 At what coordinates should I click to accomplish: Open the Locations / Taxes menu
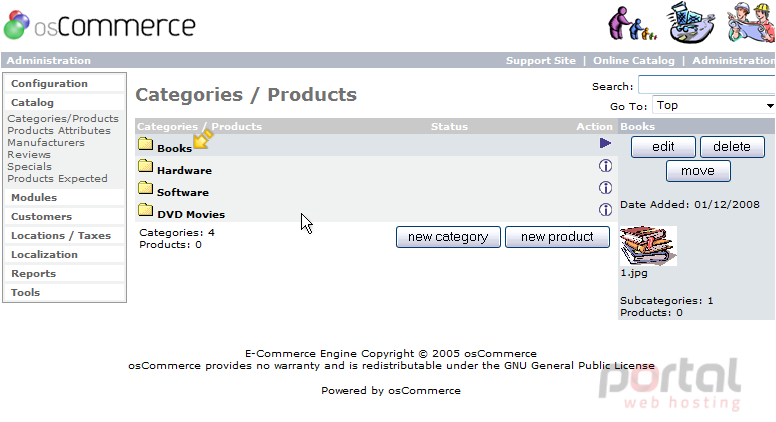(61, 235)
